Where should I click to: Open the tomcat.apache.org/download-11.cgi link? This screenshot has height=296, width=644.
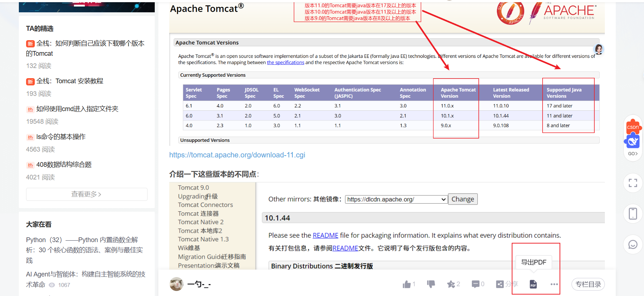pos(237,155)
